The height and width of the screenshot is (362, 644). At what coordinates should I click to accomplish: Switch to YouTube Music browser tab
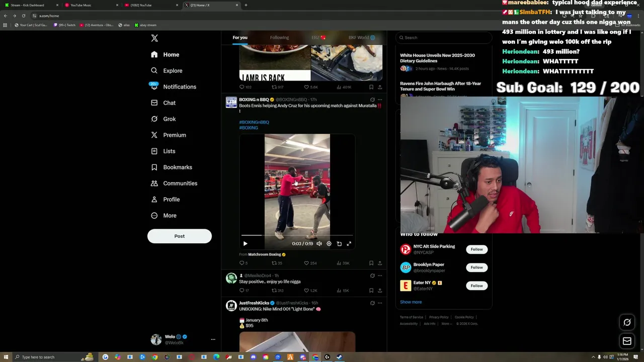[x=91, y=5]
